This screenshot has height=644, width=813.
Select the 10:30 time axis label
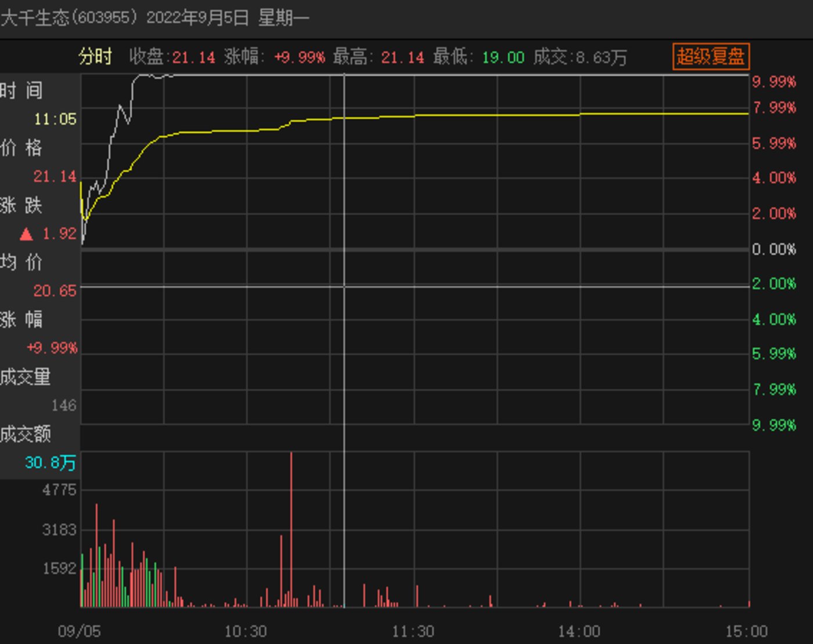[x=246, y=631]
